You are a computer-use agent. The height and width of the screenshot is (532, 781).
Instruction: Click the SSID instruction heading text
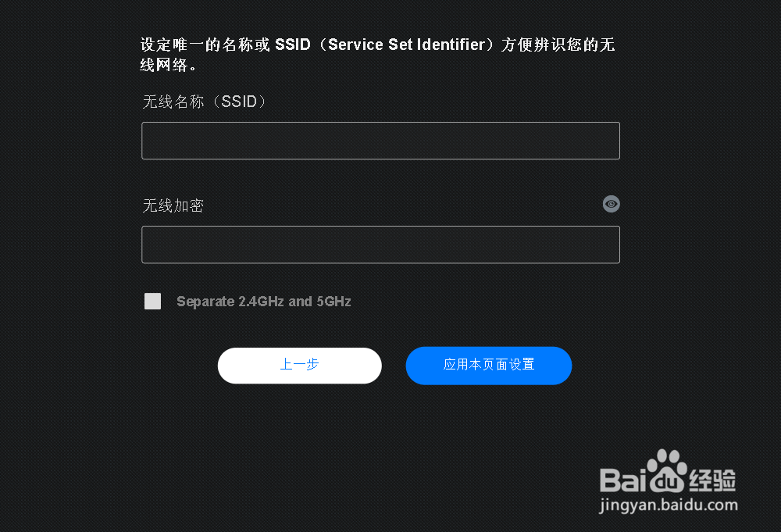[x=377, y=55]
